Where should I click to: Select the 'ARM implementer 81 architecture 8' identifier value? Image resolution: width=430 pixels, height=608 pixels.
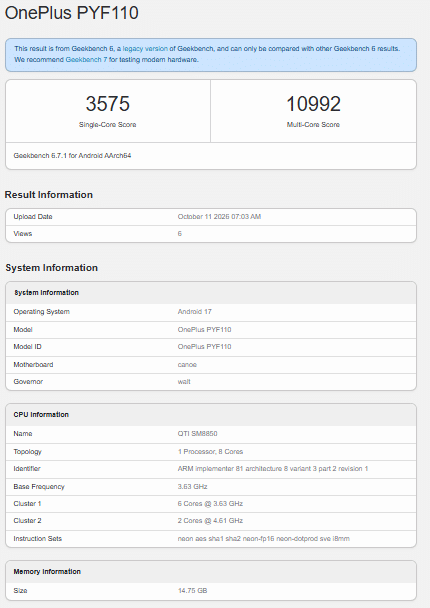(273, 469)
